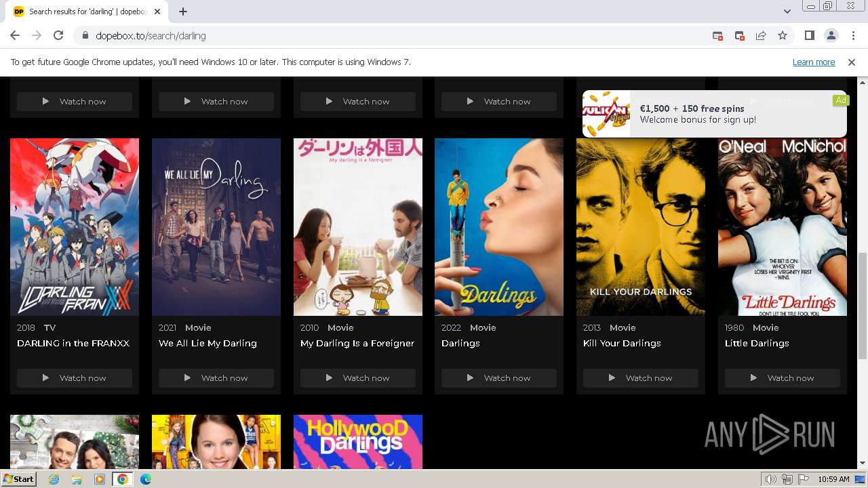Launch Internet Explorer from taskbar
Screen dimensions: 868x488
point(54,479)
